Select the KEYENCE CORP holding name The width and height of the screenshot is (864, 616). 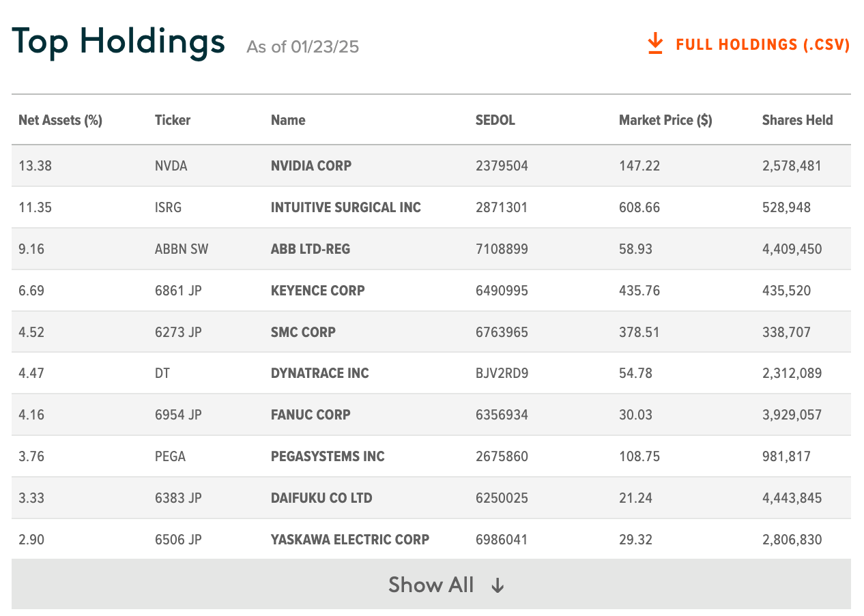pos(318,291)
